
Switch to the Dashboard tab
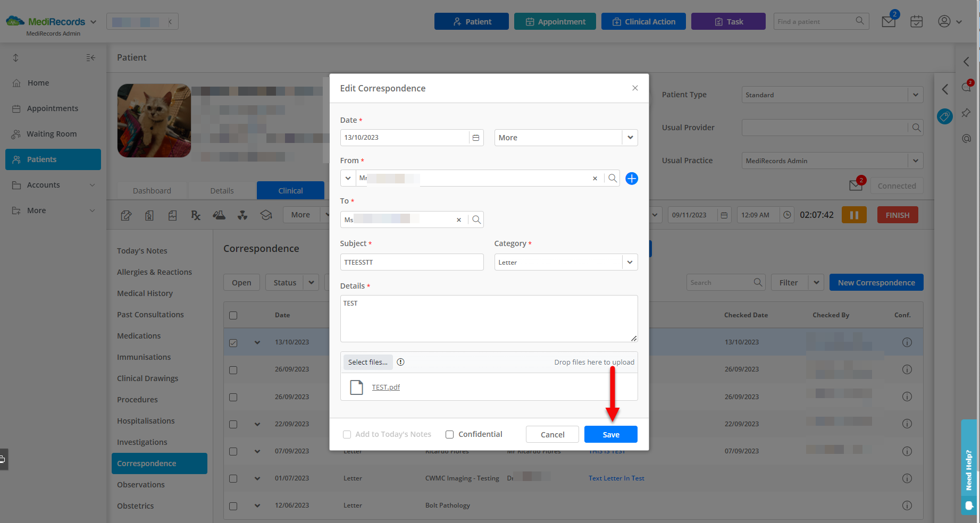pyautogui.click(x=152, y=191)
